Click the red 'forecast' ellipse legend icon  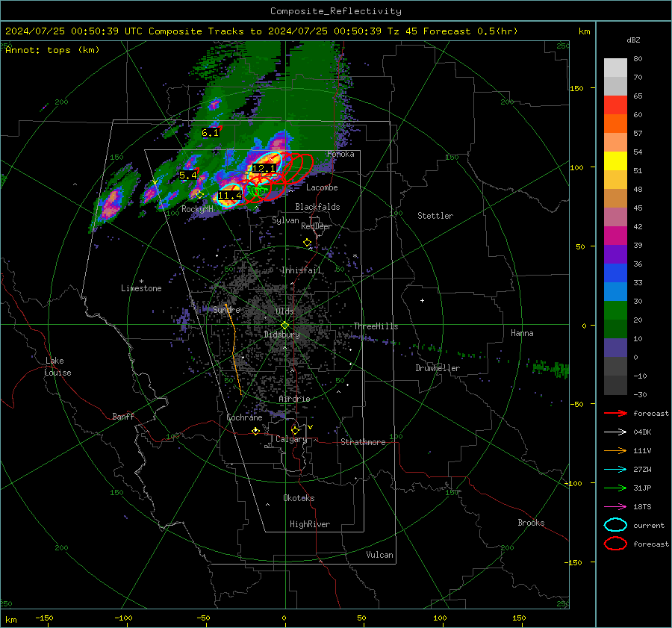coord(615,544)
